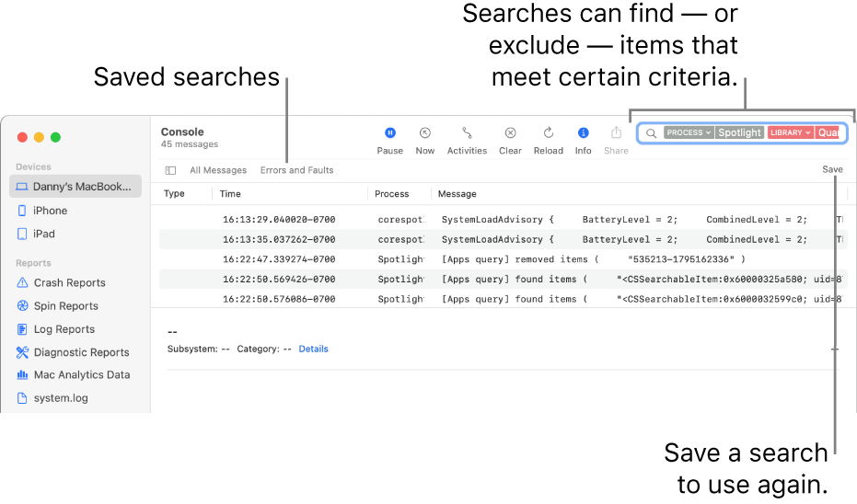Click the search magnifying glass icon
Screen dimensions: 857x504
tap(651, 132)
